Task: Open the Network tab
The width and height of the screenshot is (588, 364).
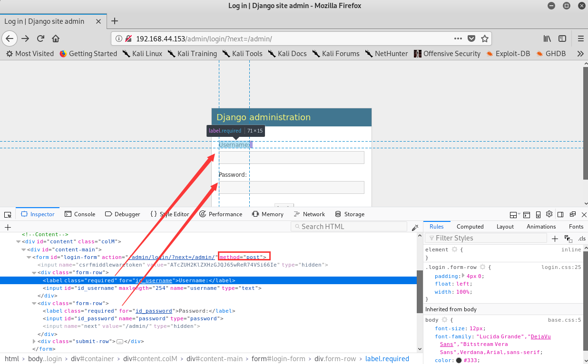Action: point(309,214)
